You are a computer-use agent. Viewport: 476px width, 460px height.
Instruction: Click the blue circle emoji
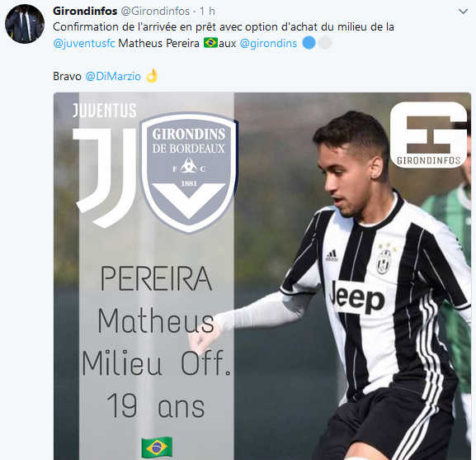(x=309, y=43)
